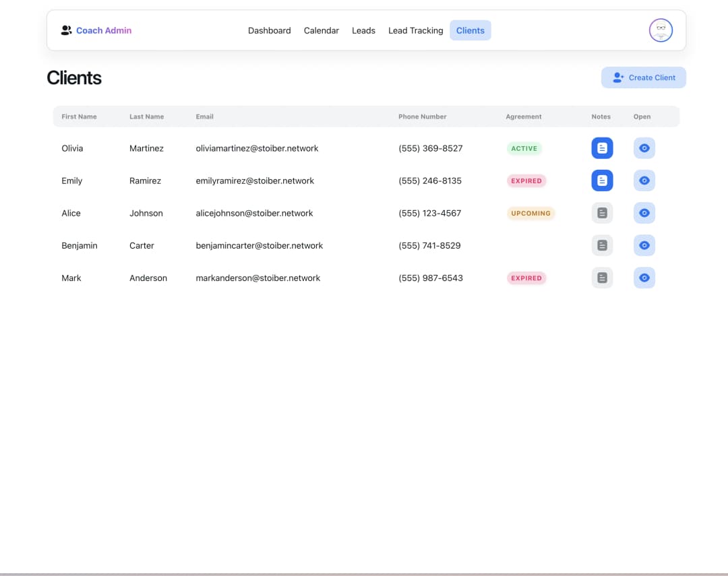Click Mark Anderson's EXPIRED agreement badge
The height and width of the screenshot is (576, 728).
pos(526,278)
